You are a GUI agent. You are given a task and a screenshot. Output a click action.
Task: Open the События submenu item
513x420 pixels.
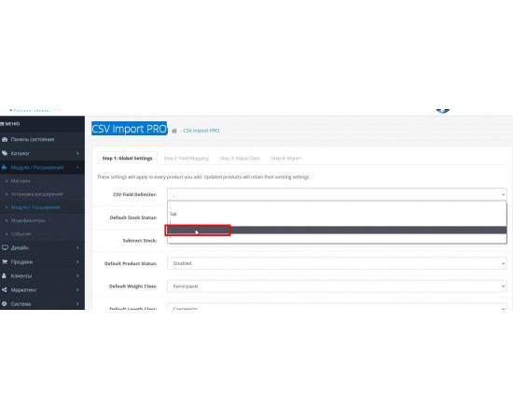coord(21,234)
